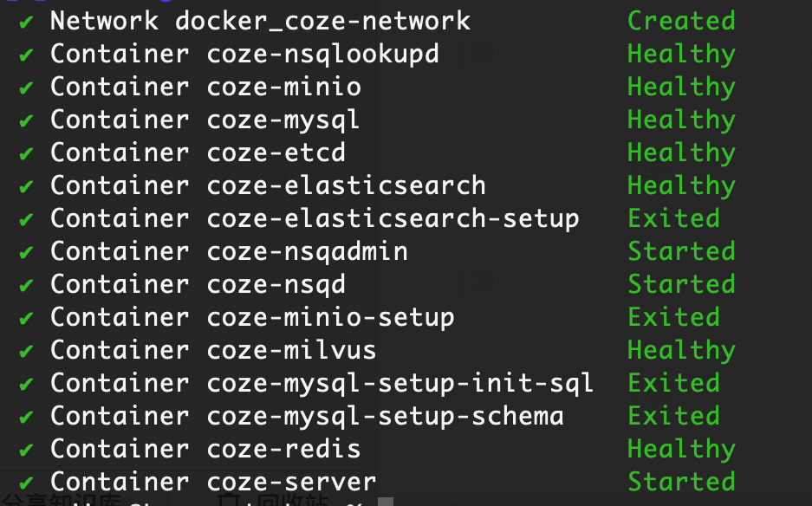
Task: Click the Healthy status of coze-milvus
Action: [681, 351]
